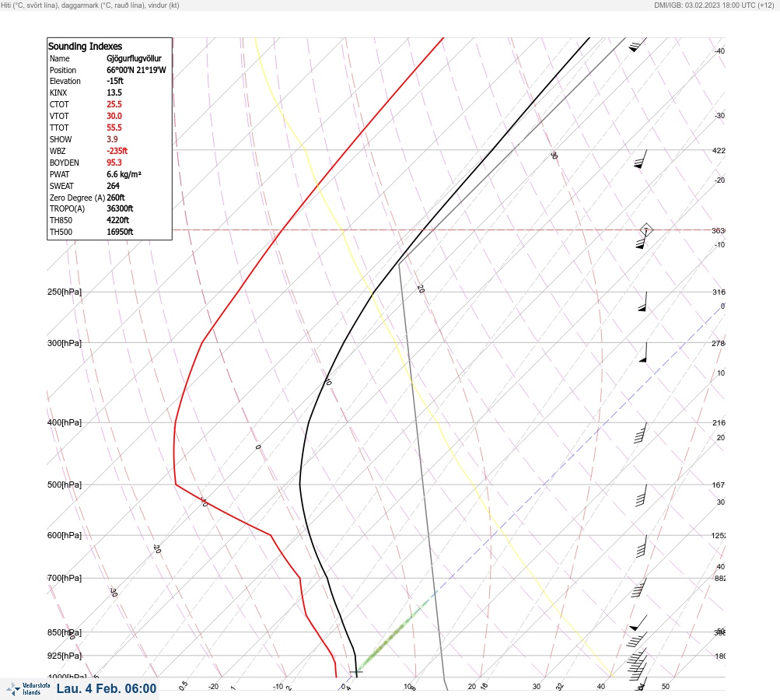Image resolution: width=780 pixels, height=700 pixels.
Task: Click the Position value 66°00'N 21°19'W
Action: 136,70
